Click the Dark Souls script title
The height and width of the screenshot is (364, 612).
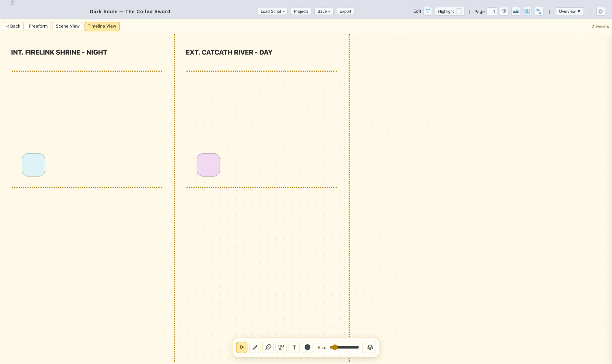click(x=130, y=11)
